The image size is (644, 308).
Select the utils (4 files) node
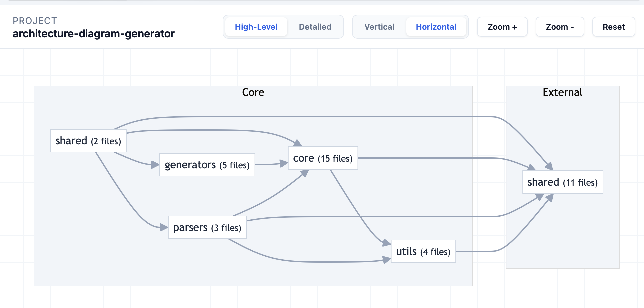423,251
